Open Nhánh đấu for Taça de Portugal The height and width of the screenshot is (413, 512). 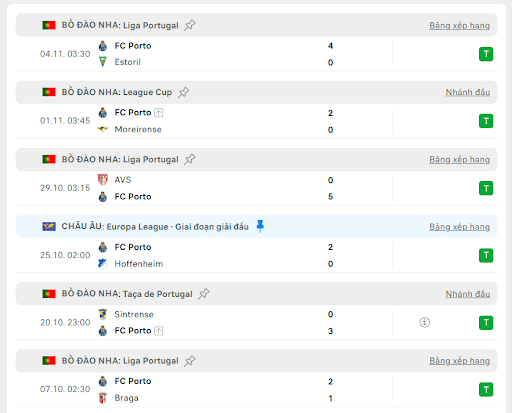(468, 294)
